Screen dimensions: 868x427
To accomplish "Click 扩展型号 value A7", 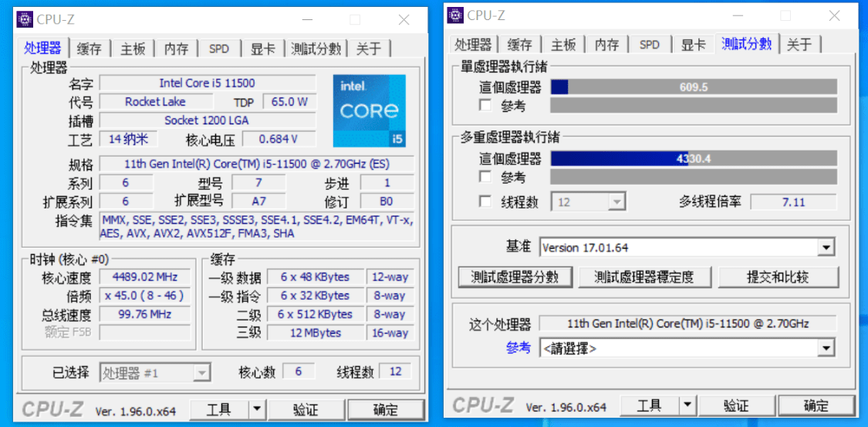I will [258, 201].
